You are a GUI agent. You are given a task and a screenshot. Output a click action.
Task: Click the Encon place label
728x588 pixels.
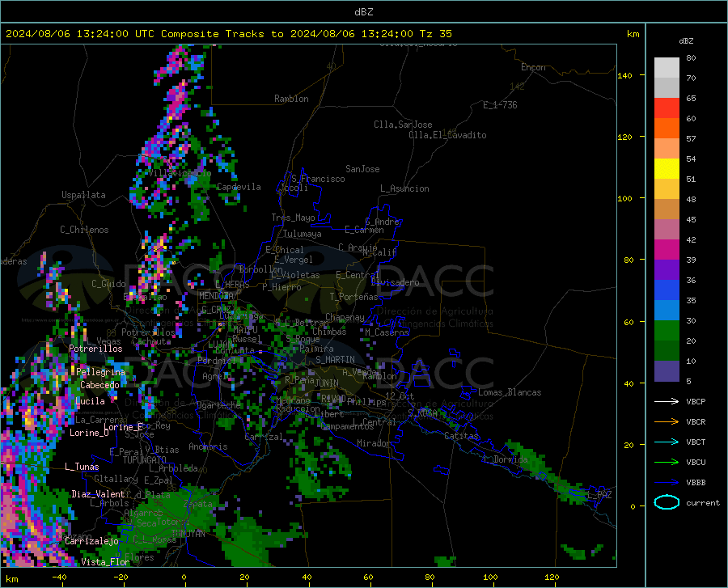tap(533, 67)
